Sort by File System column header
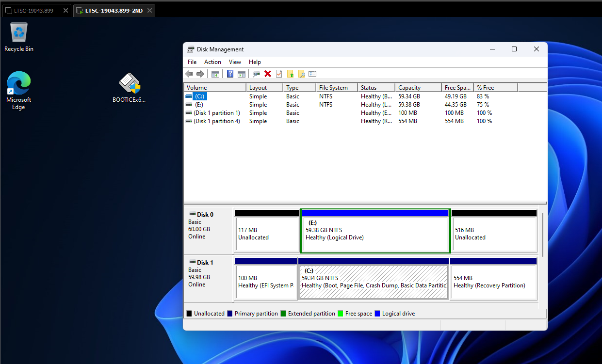 [x=337, y=88]
